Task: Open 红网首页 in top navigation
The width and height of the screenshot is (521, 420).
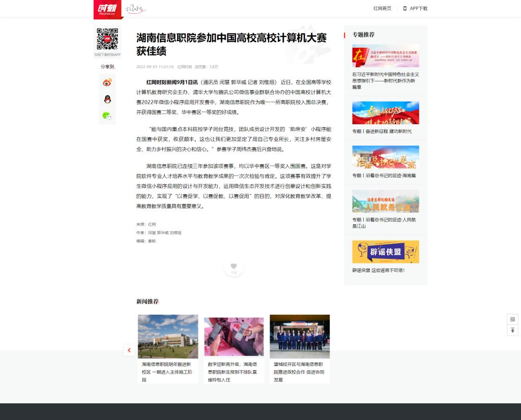Action: coord(382,9)
